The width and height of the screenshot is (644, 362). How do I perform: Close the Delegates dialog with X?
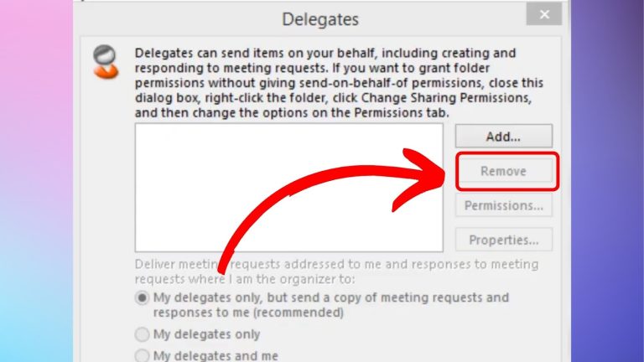tap(544, 14)
